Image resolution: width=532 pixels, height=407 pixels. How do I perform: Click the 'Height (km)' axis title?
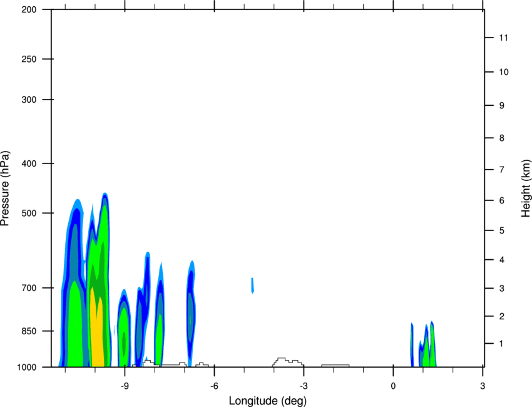click(526, 188)
